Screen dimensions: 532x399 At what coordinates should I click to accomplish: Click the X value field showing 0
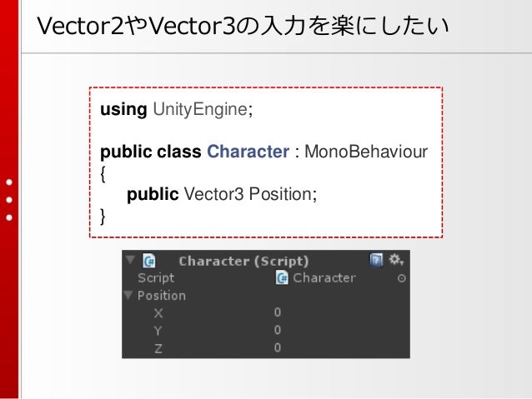tap(339, 312)
